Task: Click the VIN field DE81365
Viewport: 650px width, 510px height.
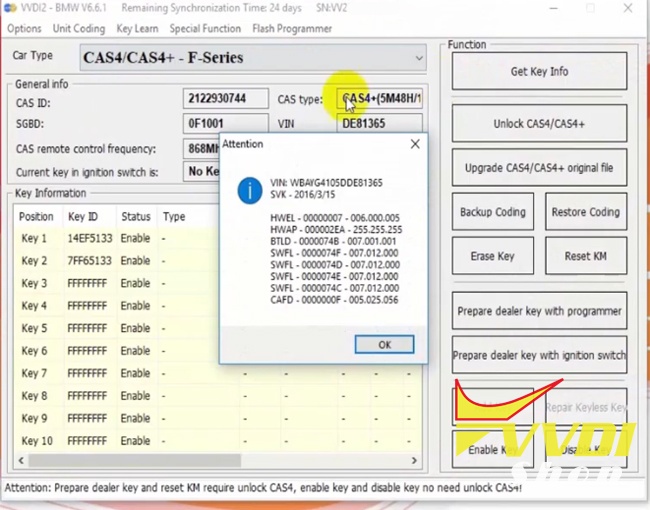Action: tap(380, 124)
